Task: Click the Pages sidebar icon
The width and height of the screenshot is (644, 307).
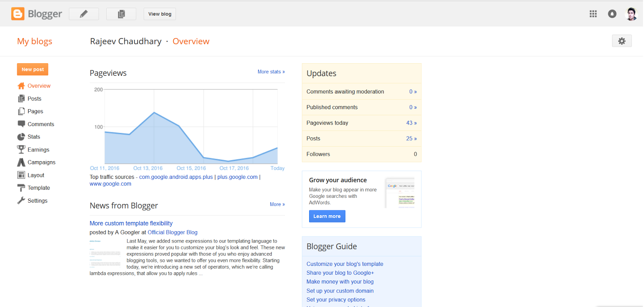Action: click(x=21, y=111)
